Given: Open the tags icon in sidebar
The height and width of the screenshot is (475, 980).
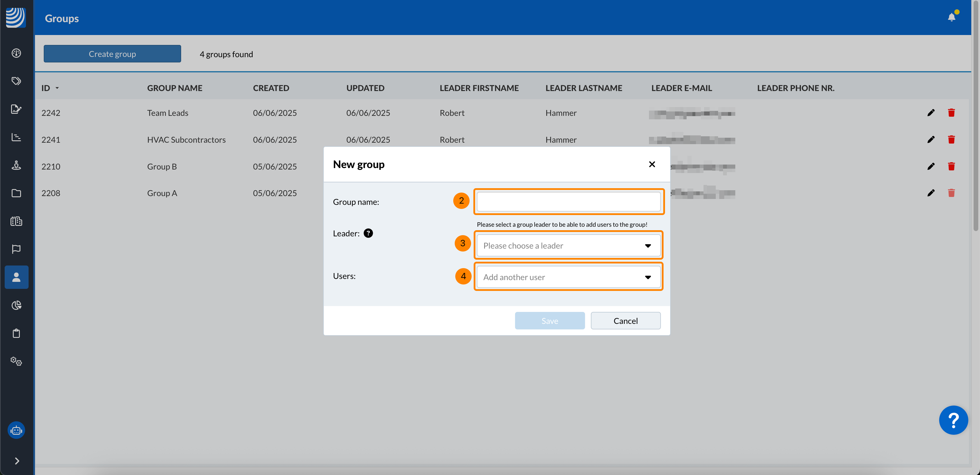Looking at the screenshot, I should [x=16, y=81].
